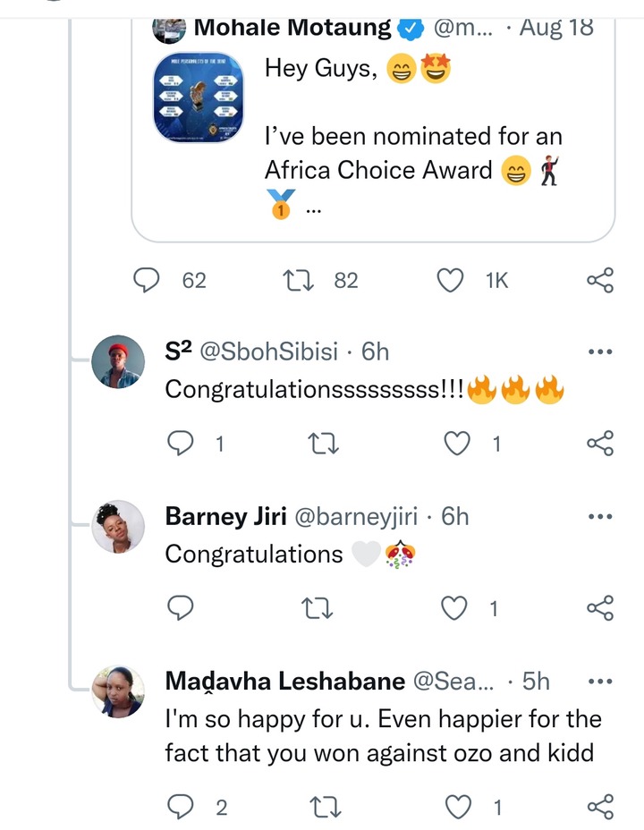The image size is (644, 830).
Task: Share SbohSibisi's reply
Action: 600,443
